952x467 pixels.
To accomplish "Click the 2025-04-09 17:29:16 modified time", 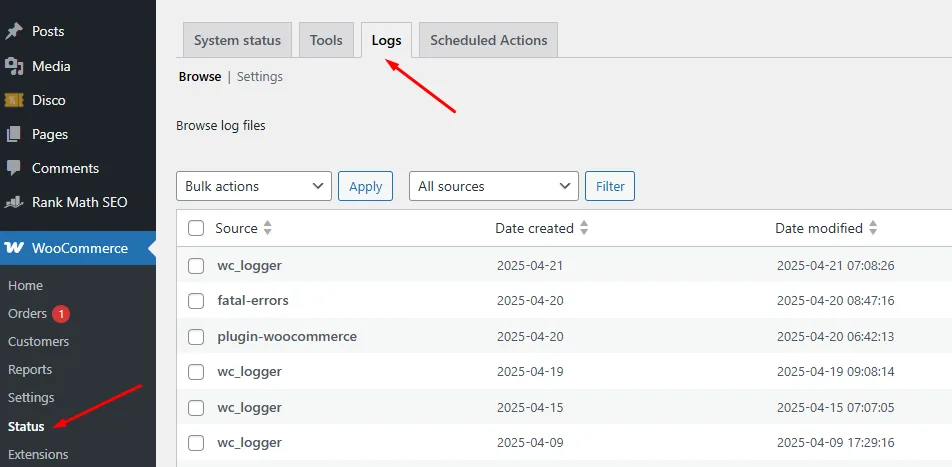I will [x=835, y=443].
